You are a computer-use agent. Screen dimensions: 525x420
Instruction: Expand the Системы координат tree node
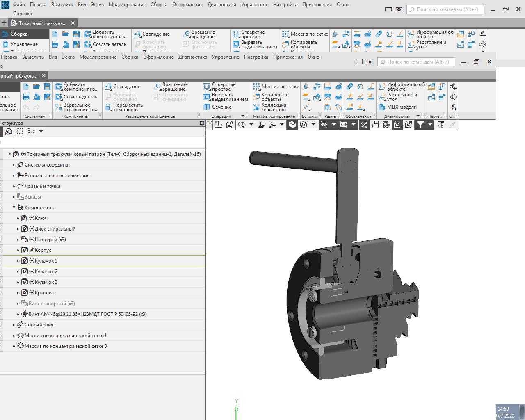click(14, 165)
